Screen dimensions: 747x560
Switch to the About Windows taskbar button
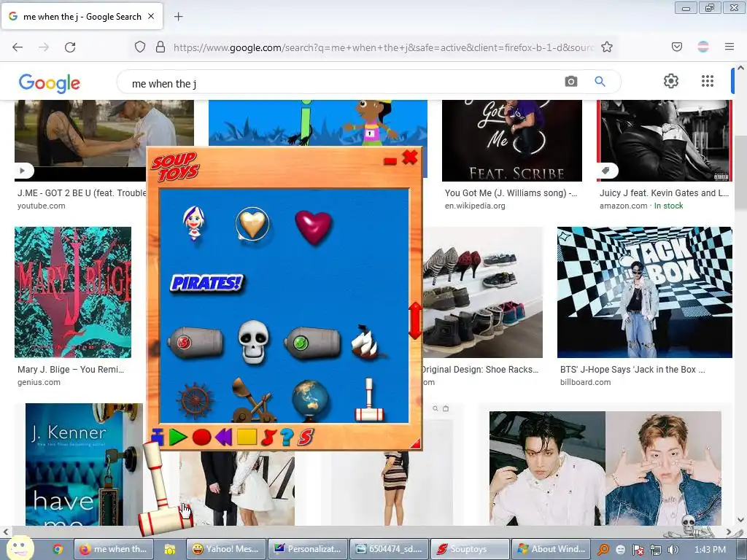[x=551, y=549]
